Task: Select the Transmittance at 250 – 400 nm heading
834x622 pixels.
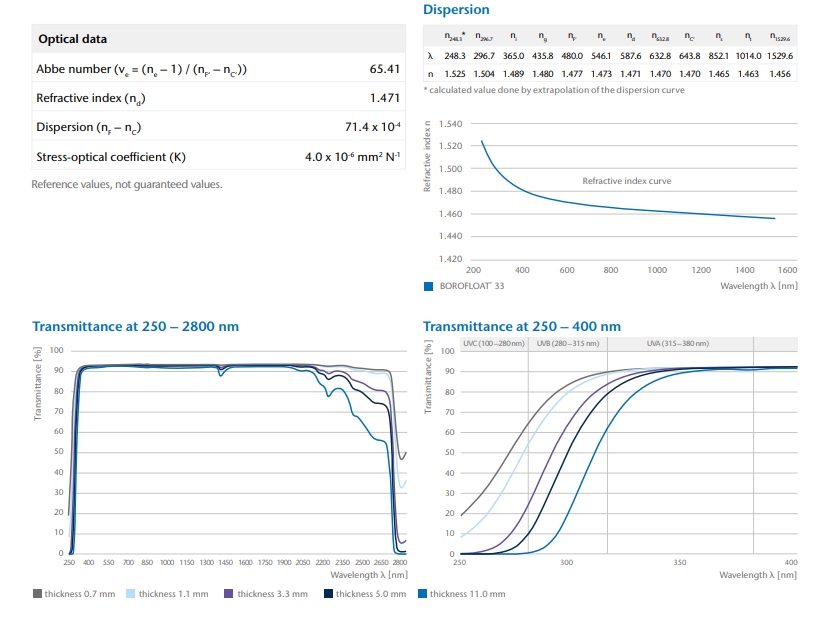Action: [521, 327]
